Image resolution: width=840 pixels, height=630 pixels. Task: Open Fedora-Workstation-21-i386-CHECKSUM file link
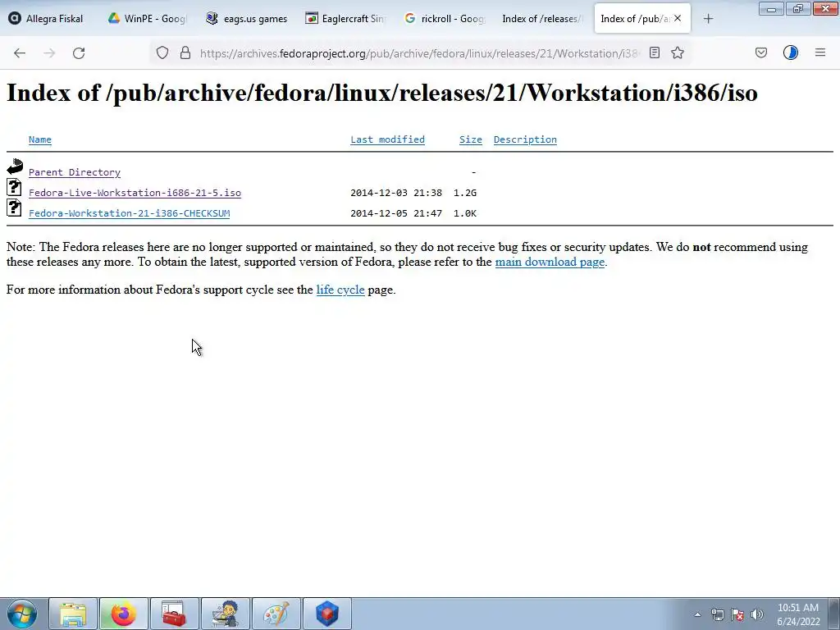click(129, 213)
